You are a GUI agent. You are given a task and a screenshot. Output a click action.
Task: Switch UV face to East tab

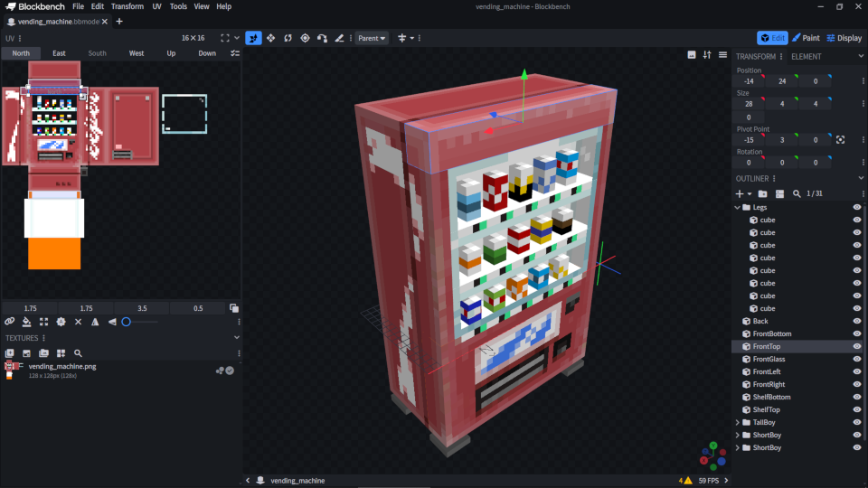click(60, 53)
